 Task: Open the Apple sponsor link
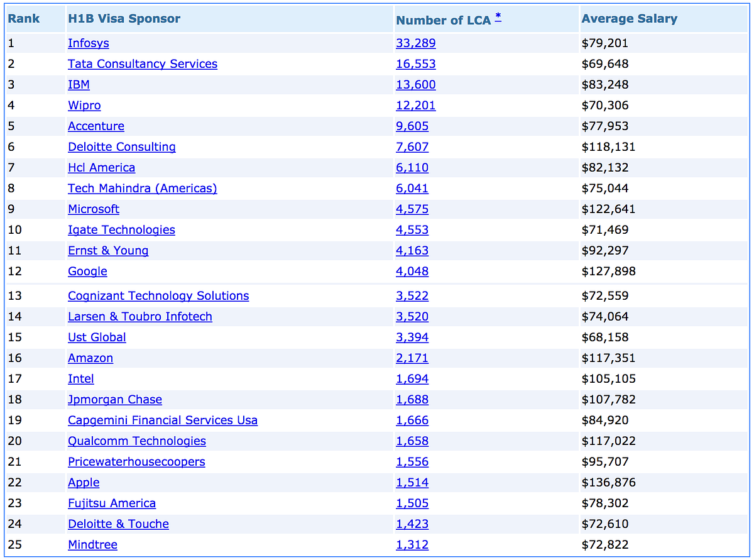[x=84, y=483]
